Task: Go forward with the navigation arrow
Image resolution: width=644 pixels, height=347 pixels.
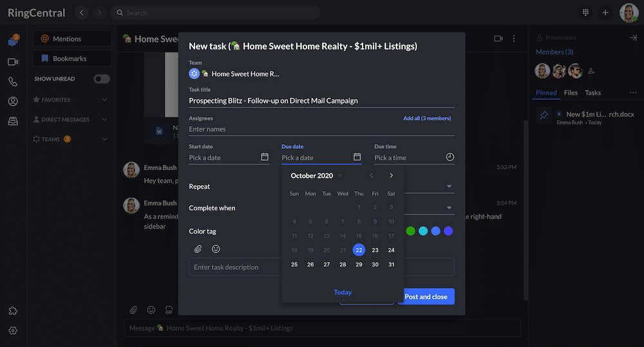Action: point(99,13)
